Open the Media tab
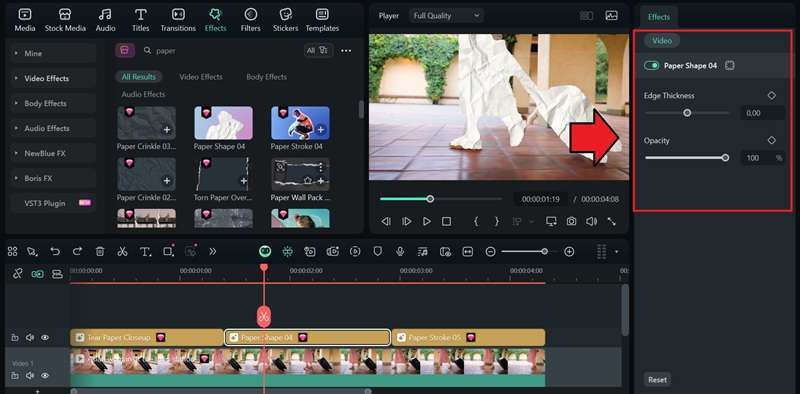This screenshot has height=394, width=800. (x=24, y=20)
